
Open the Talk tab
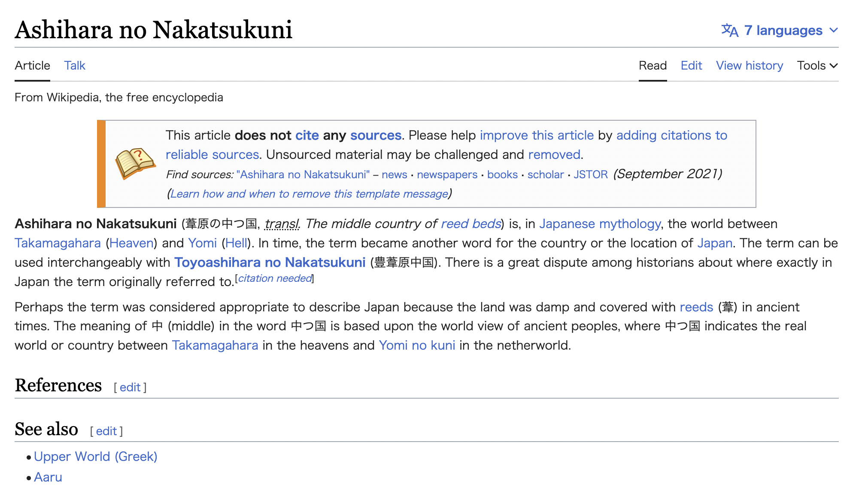coord(75,66)
